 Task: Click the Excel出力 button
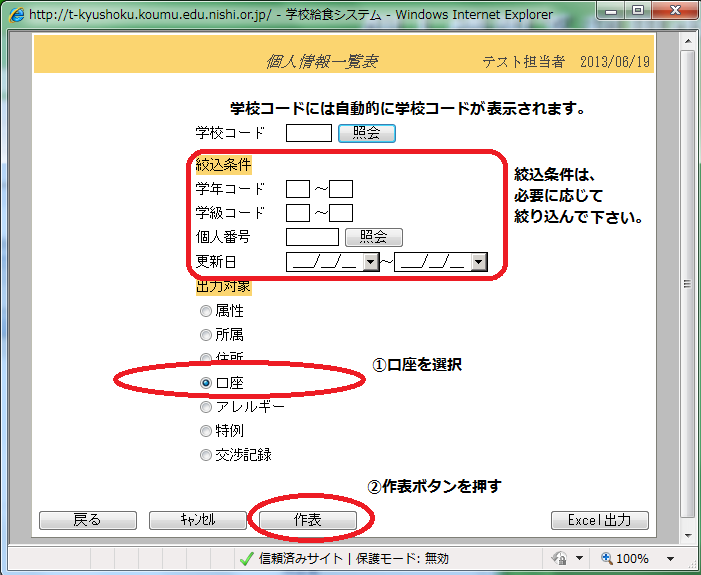click(x=600, y=520)
